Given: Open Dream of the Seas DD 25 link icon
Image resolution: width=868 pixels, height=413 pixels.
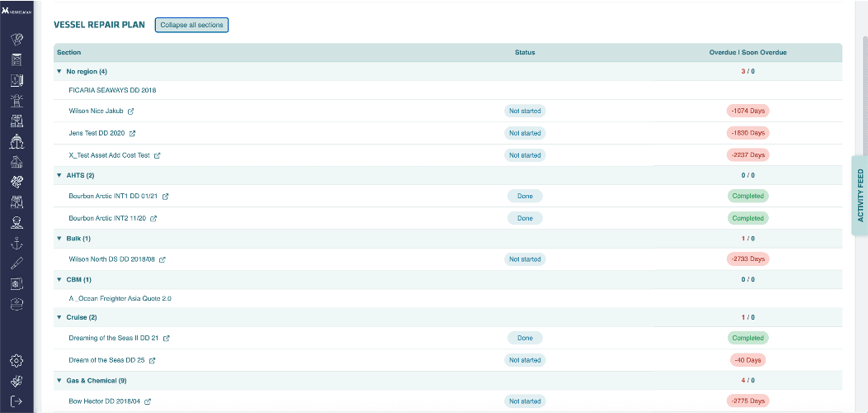Looking at the screenshot, I should click(x=153, y=360).
